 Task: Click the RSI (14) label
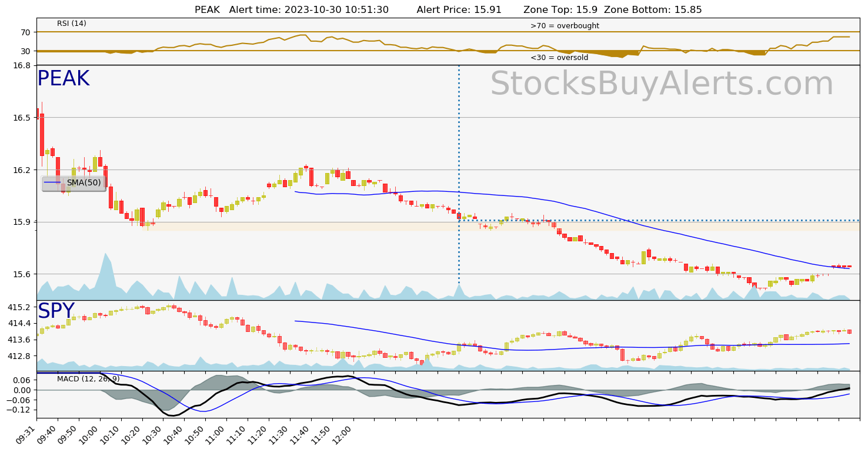click(x=72, y=24)
